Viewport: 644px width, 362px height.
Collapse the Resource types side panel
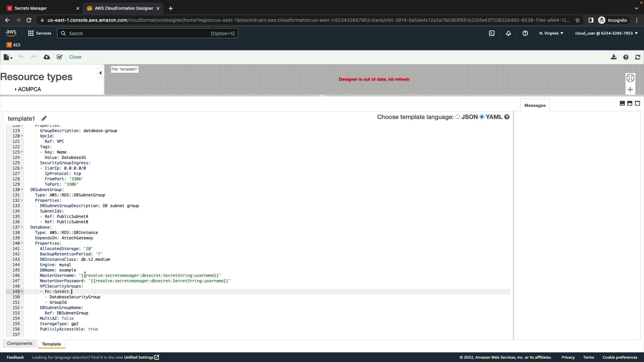[x=100, y=73]
